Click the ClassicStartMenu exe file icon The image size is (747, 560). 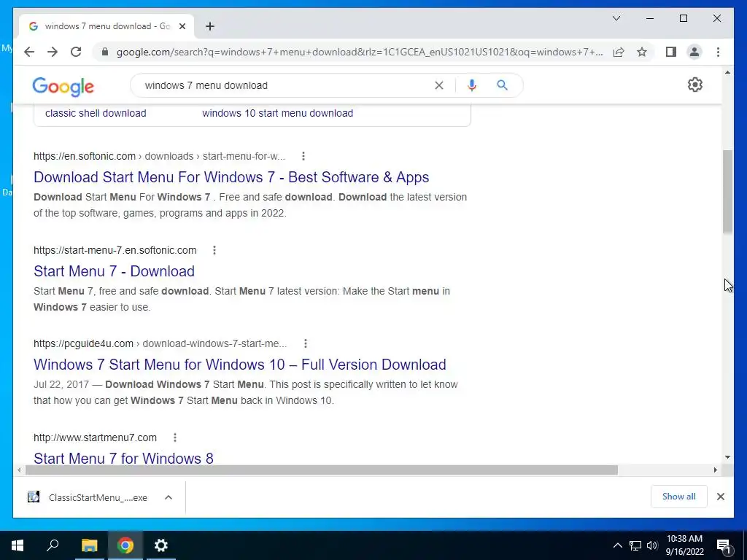[34, 497]
